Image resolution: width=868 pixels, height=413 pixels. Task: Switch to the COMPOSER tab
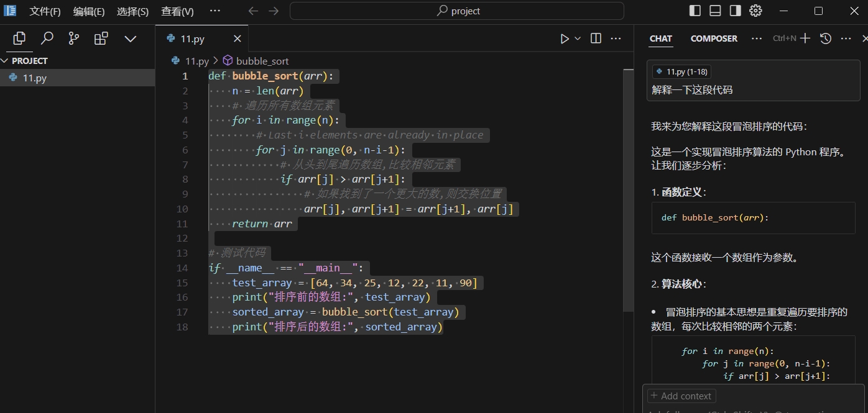(x=714, y=39)
